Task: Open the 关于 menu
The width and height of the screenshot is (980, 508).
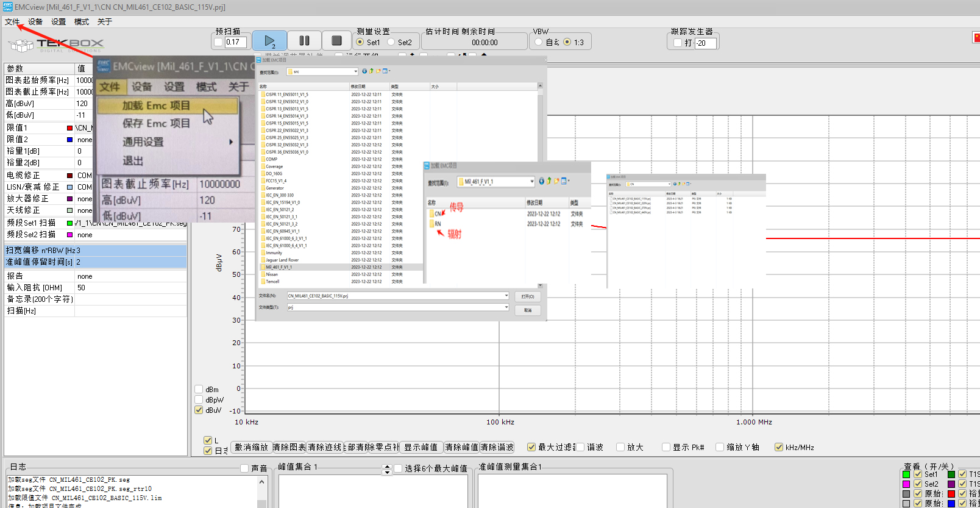Action: tap(105, 21)
